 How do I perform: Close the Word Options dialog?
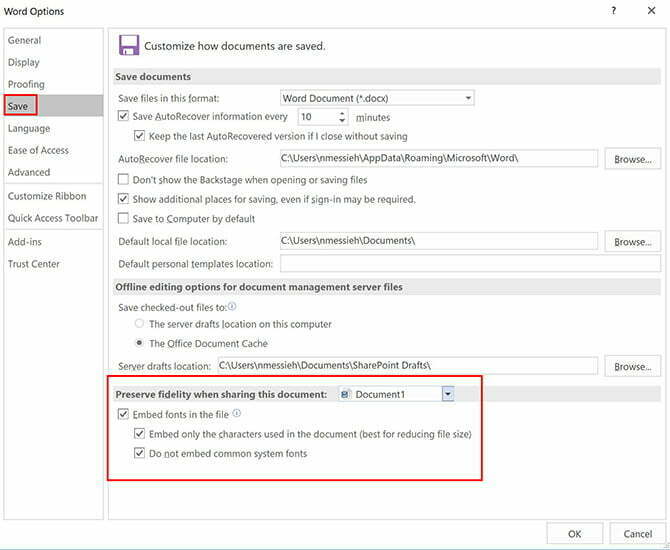pos(651,11)
